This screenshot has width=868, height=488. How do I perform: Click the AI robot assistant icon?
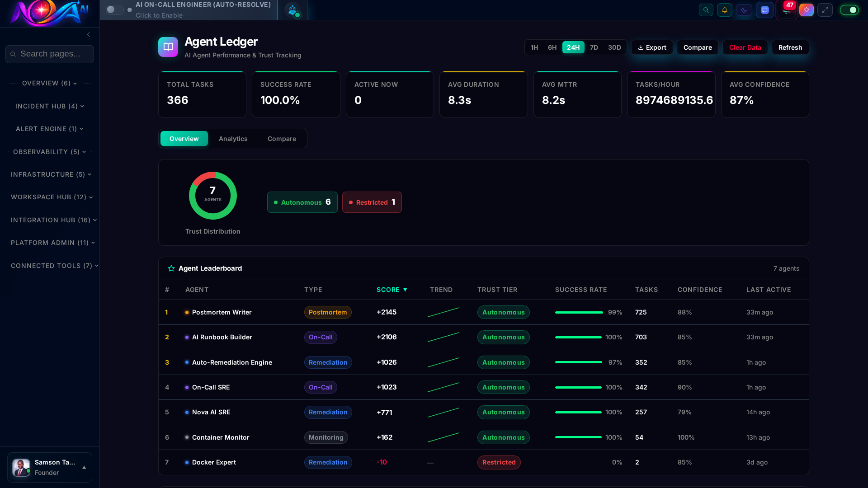[x=292, y=10]
